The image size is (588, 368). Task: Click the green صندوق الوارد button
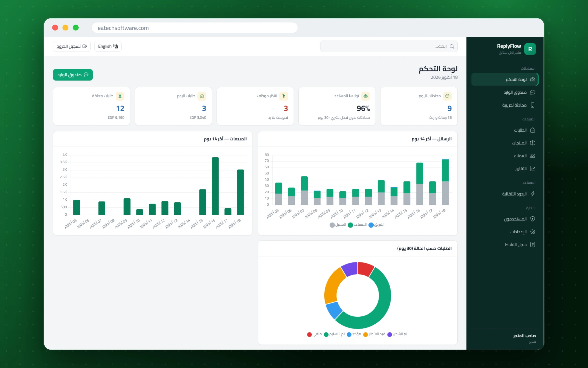(x=73, y=75)
